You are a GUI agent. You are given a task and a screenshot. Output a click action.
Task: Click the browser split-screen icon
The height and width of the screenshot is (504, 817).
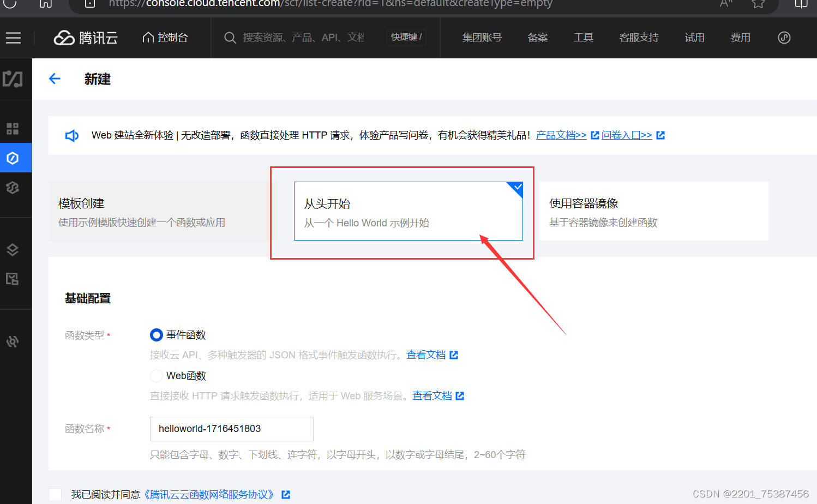point(801,4)
